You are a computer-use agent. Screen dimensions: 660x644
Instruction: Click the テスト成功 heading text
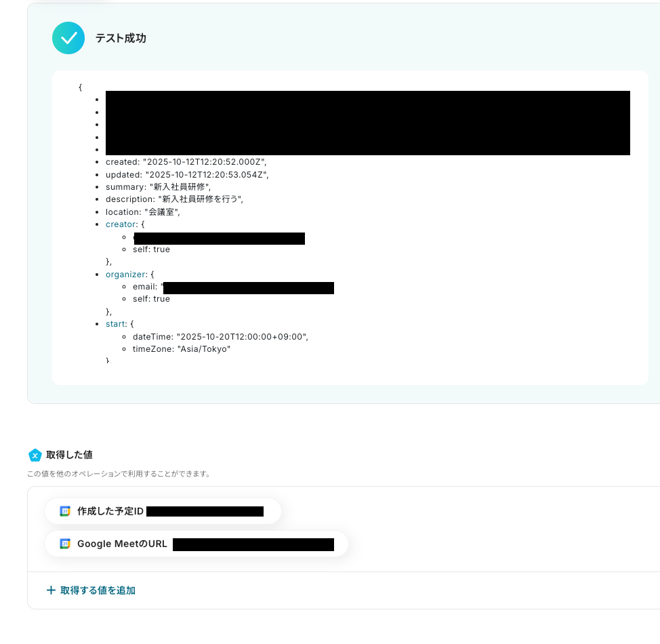[121, 38]
